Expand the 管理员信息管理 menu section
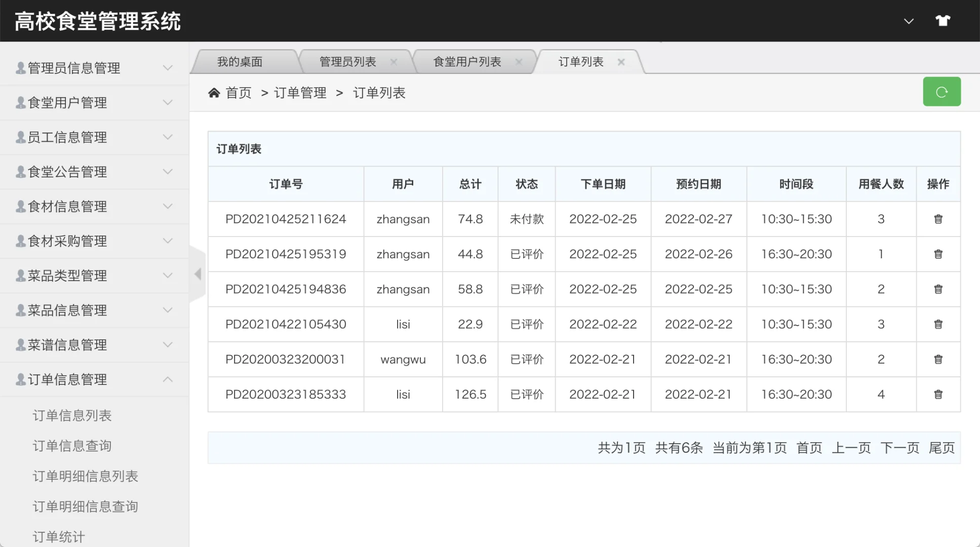980x547 pixels. tap(168, 67)
